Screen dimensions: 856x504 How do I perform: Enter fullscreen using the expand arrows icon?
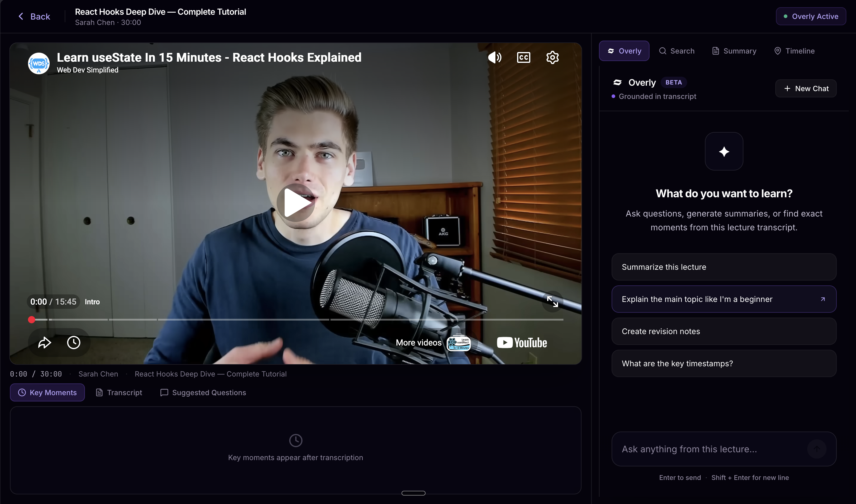click(x=552, y=301)
